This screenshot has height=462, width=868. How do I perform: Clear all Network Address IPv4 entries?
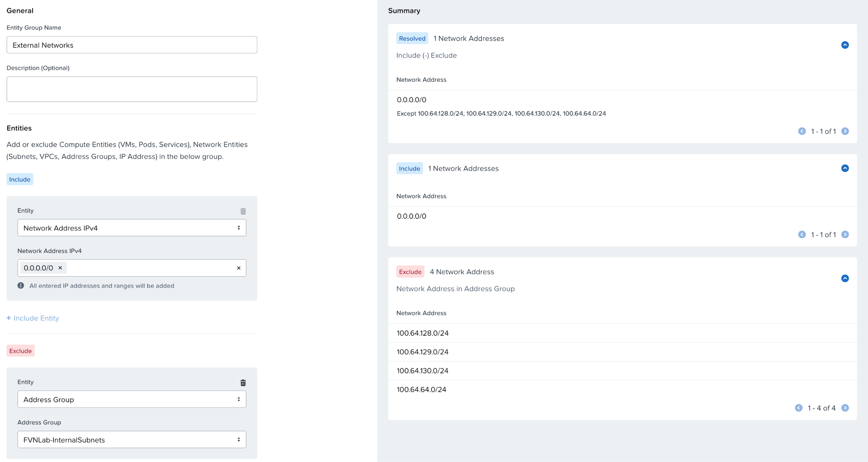click(x=239, y=268)
